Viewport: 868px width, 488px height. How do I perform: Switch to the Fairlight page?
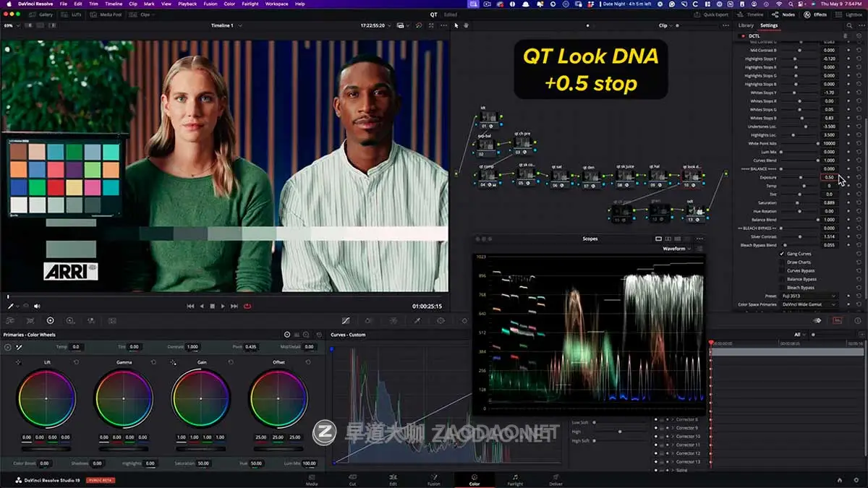click(514, 479)
